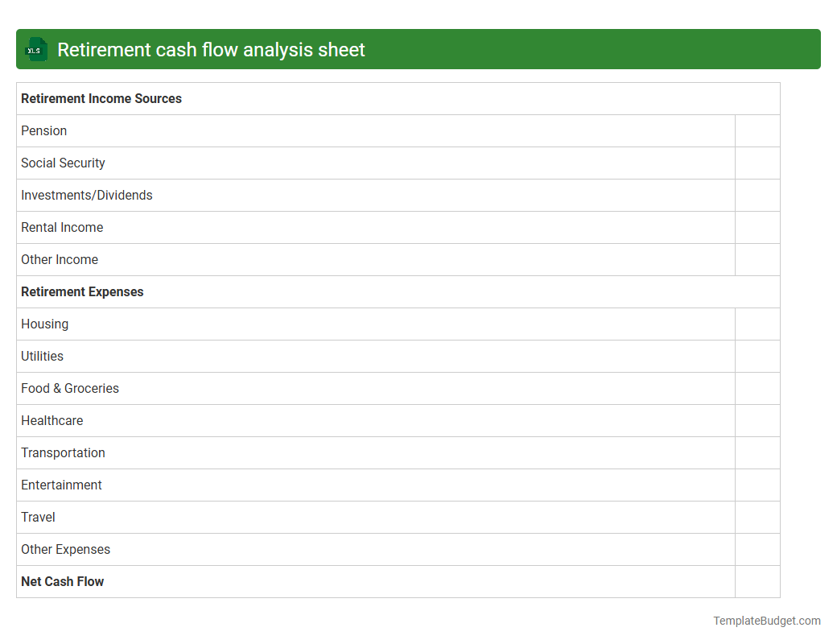Click the Net Cash Flow amount cell
Viewport: 837px width, 644px height.
pos(757,581)
